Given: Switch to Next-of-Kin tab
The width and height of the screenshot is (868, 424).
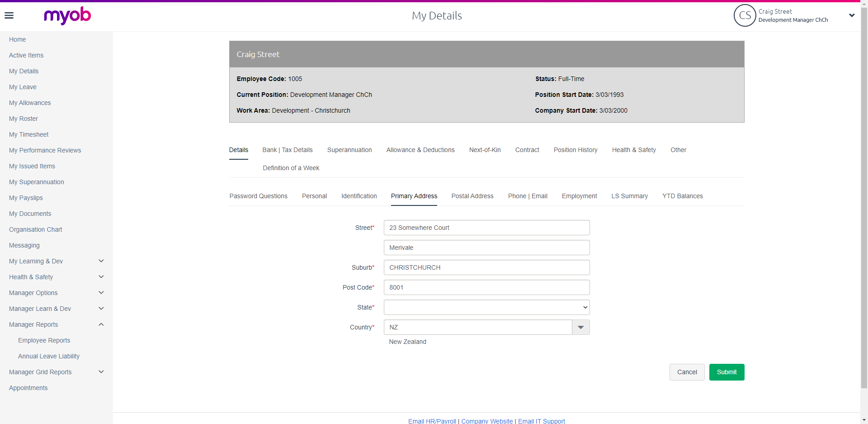Looking at the screenshot, I should click(485, 150).
